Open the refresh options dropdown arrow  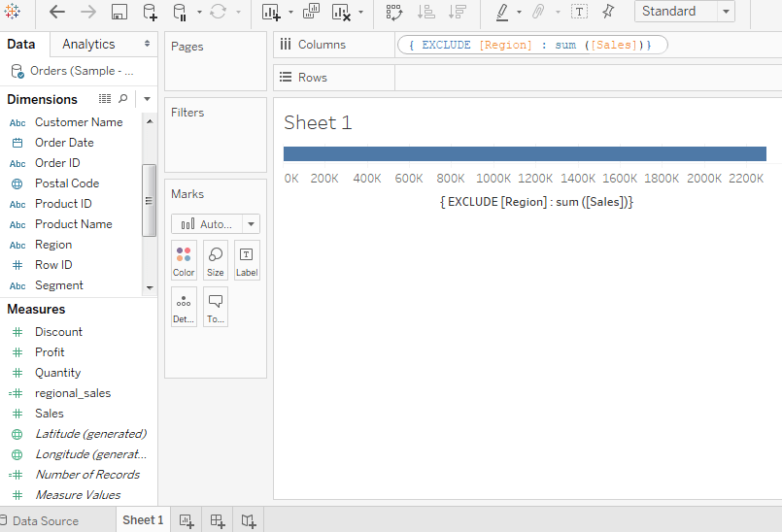pos(238,12)
